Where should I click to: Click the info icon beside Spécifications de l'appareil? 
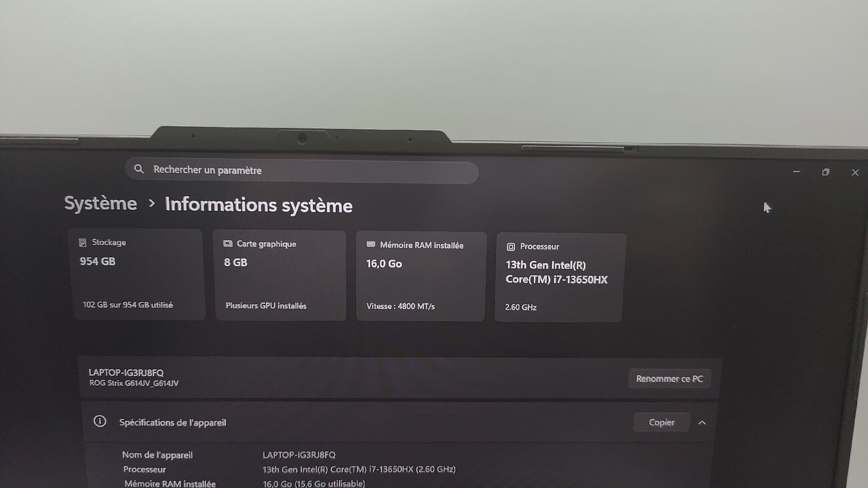tap(100, 421)
